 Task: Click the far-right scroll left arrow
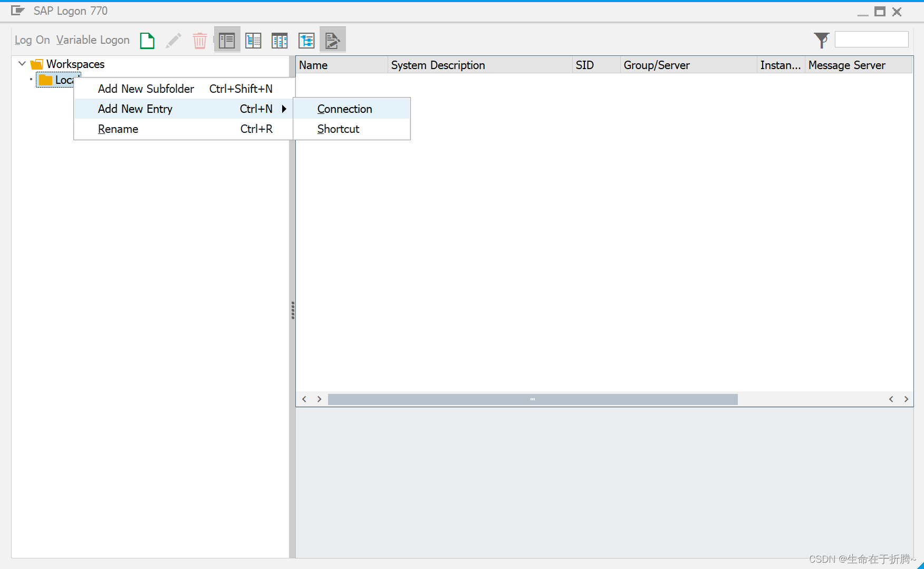click(x=891, y=399)
